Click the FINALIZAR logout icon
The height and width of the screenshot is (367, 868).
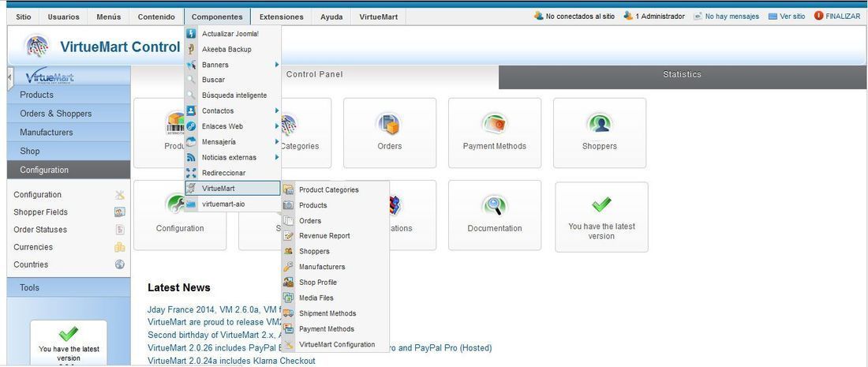point(819,16)
